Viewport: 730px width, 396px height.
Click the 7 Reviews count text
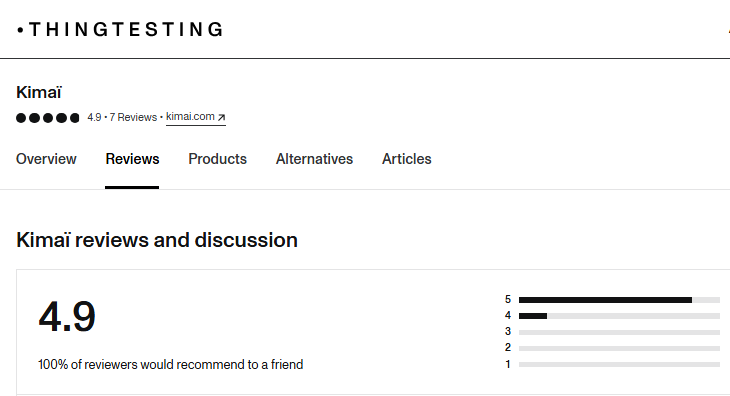click(x=133, y=117)
